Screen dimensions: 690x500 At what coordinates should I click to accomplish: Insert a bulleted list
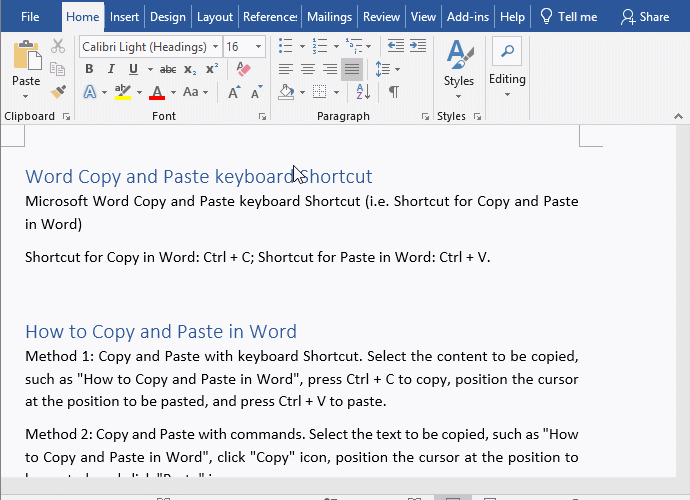286,46
